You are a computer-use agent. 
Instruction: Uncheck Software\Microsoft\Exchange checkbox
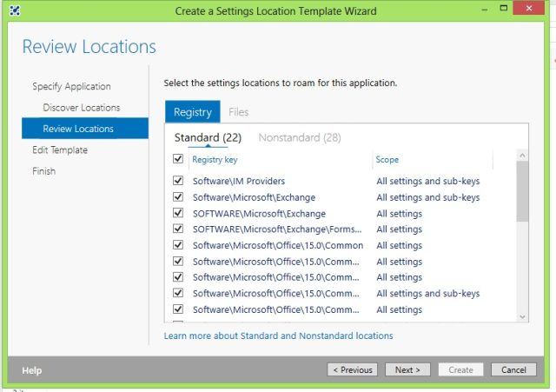(178, 197)
